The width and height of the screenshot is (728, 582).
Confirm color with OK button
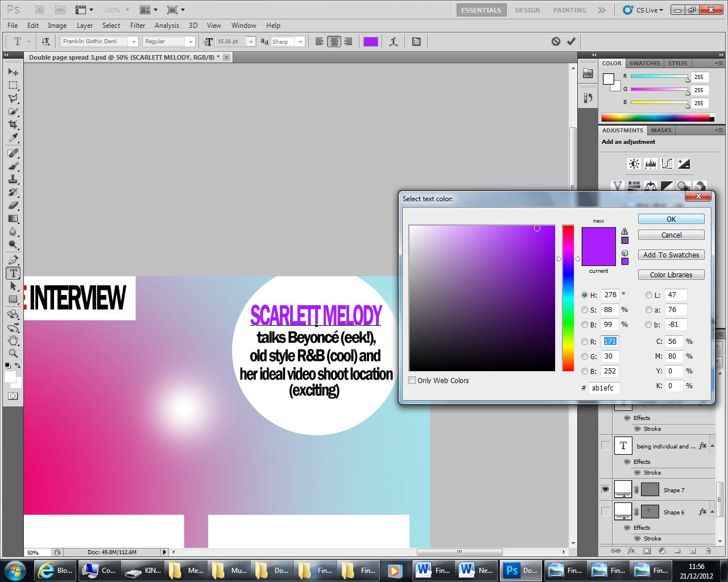[x=671, y=219]
